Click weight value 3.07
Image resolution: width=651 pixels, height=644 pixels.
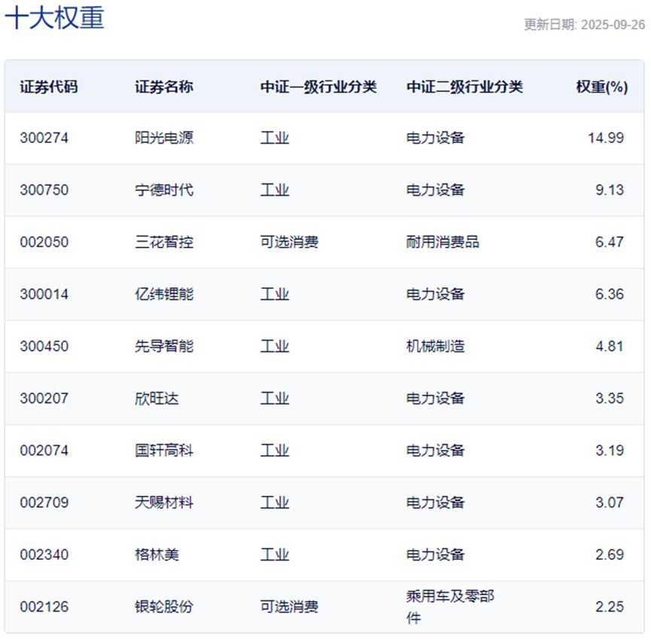[610, 503]
